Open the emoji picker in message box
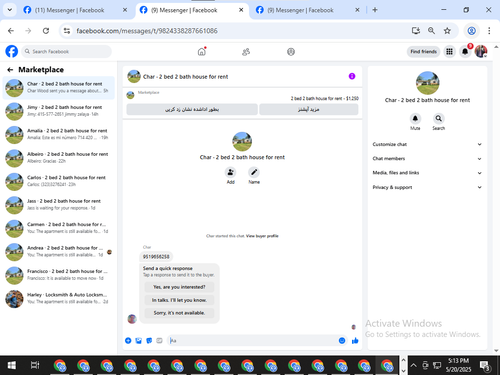 (x=342, y=341)
